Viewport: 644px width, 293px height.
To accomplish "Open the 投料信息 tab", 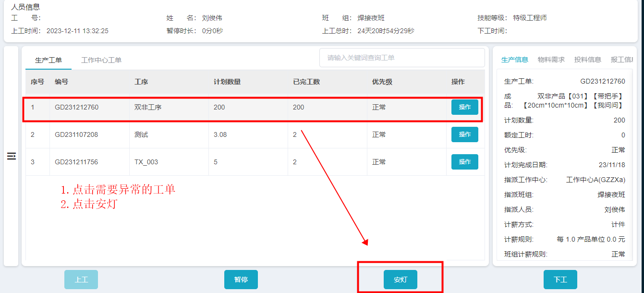I will click(x=587, y=60).
